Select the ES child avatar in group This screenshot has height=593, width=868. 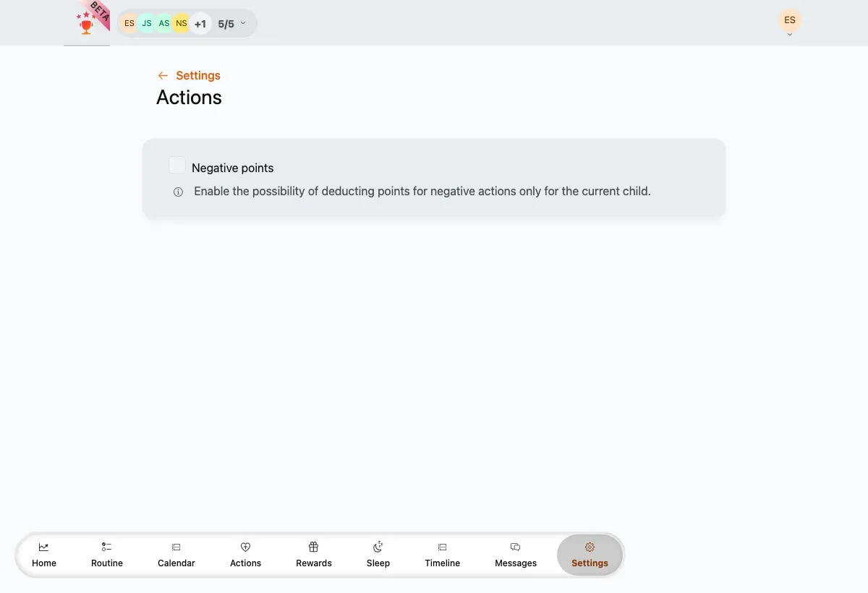(129, 23)
